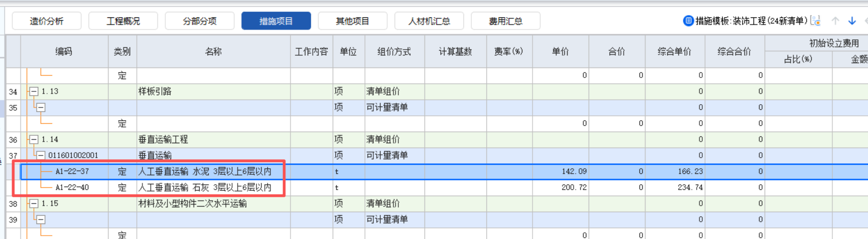
Task: Collapse the 1.14 垂直运输工程 node
Action: pyautogui.click(x=33, y=140)
